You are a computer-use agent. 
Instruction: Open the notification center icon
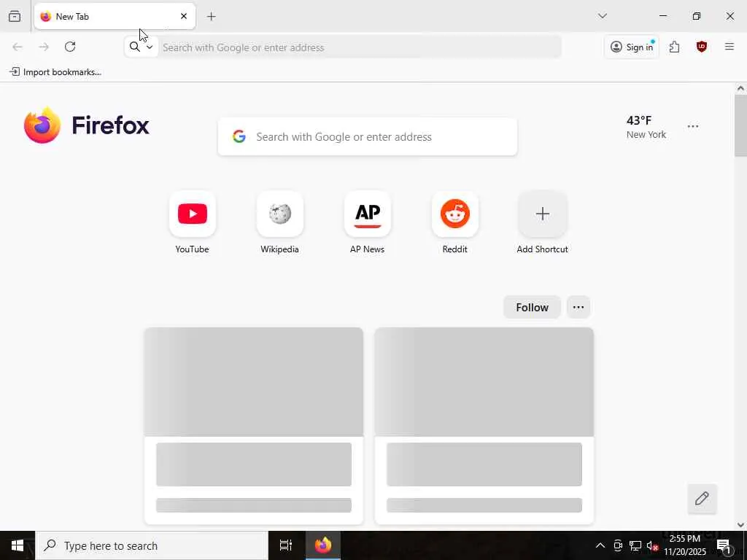tap(724, 545)
